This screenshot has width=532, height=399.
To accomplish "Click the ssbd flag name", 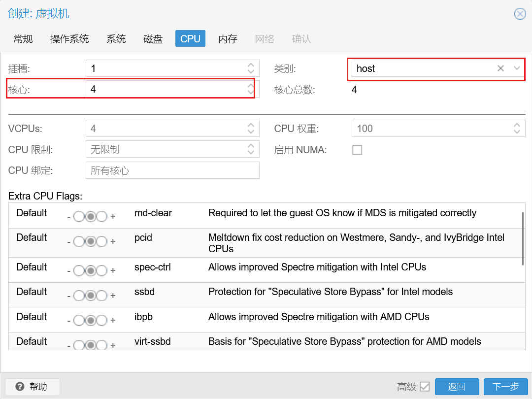I will coord(144,292).
